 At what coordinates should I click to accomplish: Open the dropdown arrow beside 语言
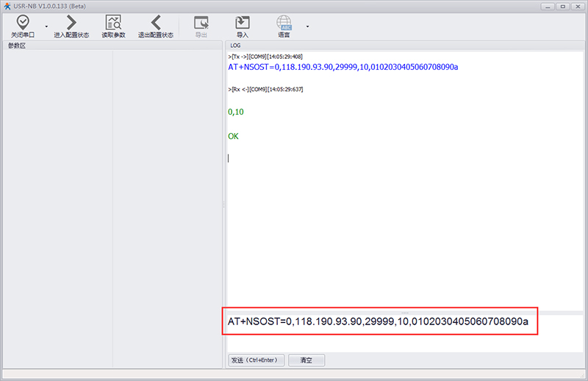[307, 26]
